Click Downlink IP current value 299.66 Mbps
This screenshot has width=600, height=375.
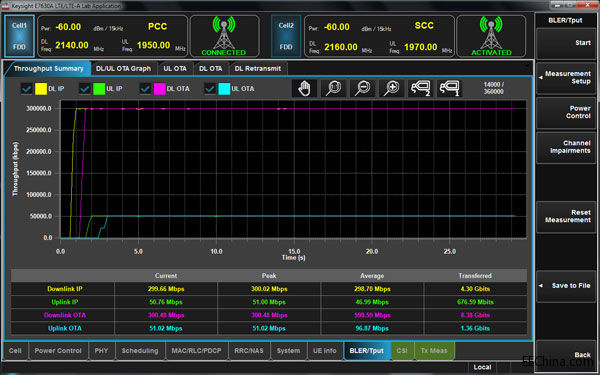[x=166, y=289]
